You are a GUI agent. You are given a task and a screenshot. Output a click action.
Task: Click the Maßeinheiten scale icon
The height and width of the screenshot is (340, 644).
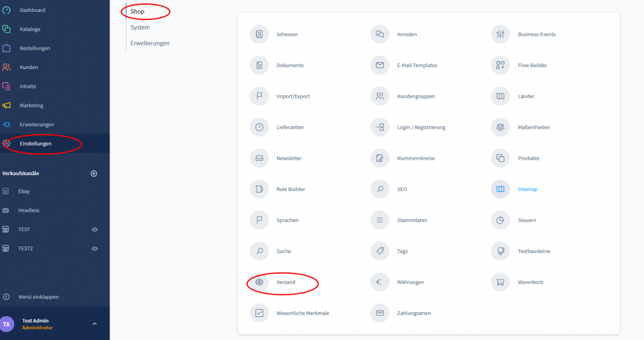coord(500,127)
